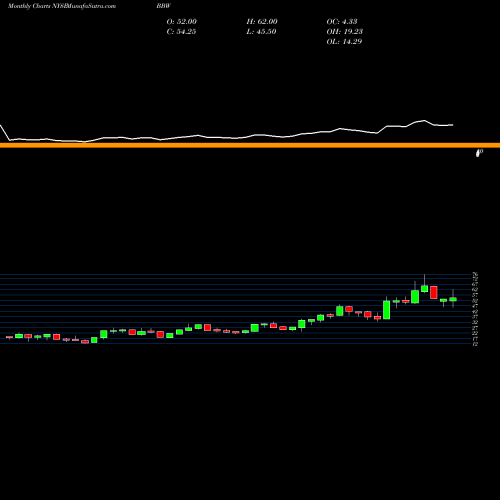This screenshot has width=500, height=500.
Task: Select the BBW ticker symbol label
Action: (x=164, y=6)
